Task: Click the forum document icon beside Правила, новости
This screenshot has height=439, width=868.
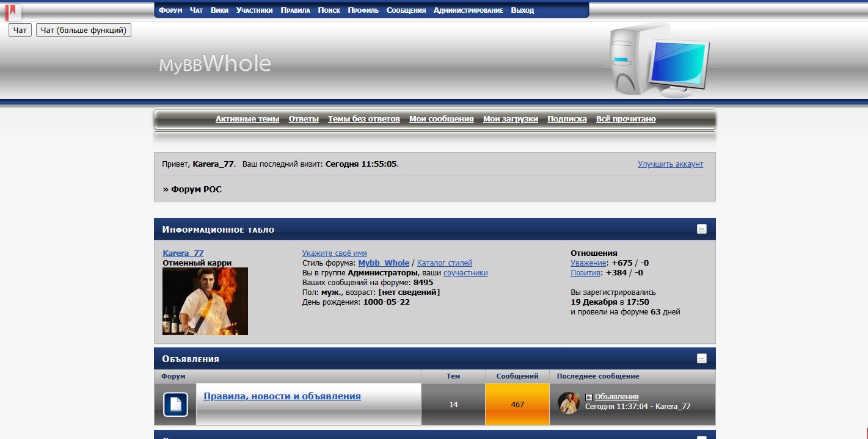Action: (x=175, y=404)
